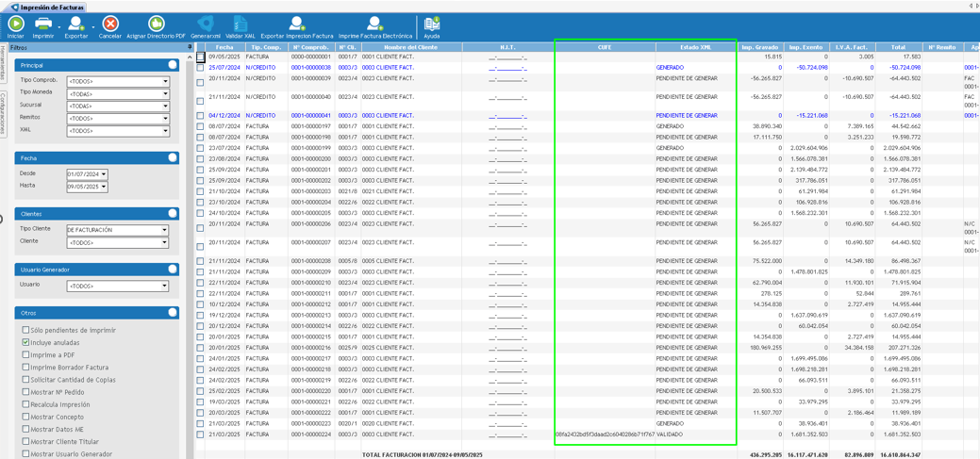Open the Ayuda help icon
The width and height of the screenshot is (980, 459).
(431, 24)
